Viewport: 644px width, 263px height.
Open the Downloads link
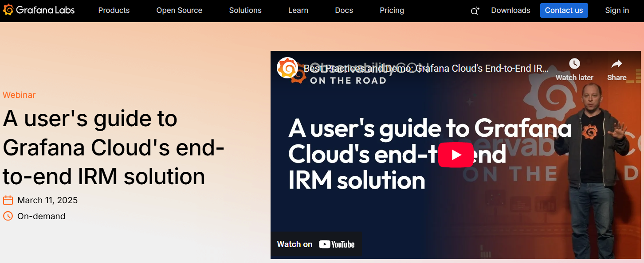510,10
